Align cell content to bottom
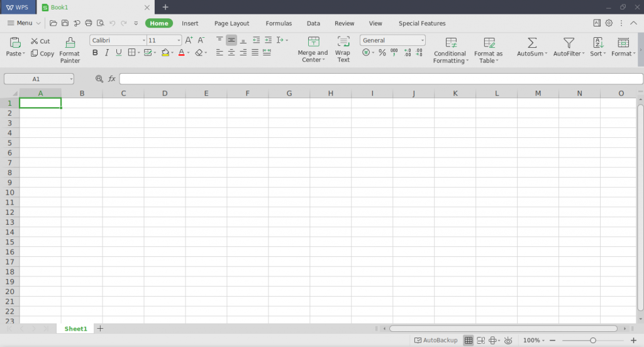The image size is (644, 347). coord(243,40)
